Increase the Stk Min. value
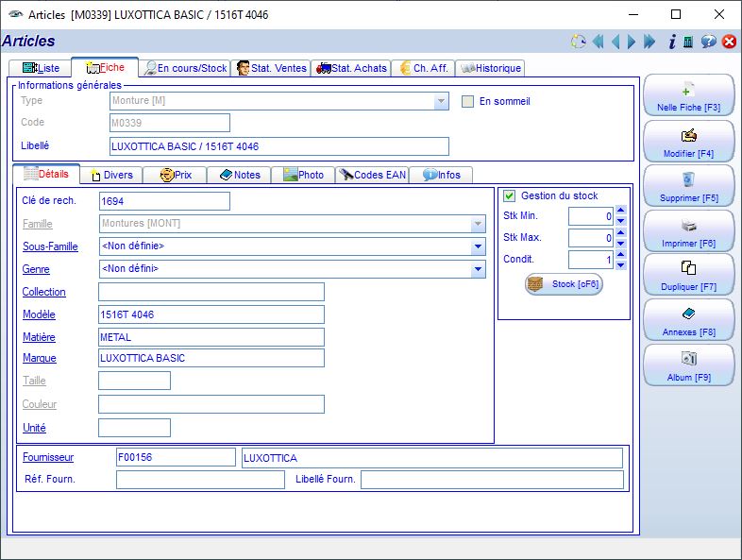Image resolution: width=742 pixels, height=560 pixels. [x=621, y=211]
